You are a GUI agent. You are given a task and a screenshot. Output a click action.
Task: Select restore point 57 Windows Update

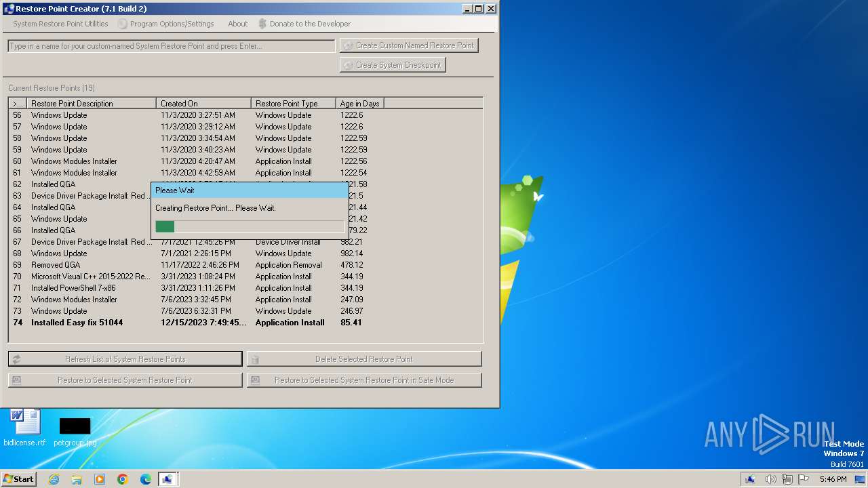(246, 127)
